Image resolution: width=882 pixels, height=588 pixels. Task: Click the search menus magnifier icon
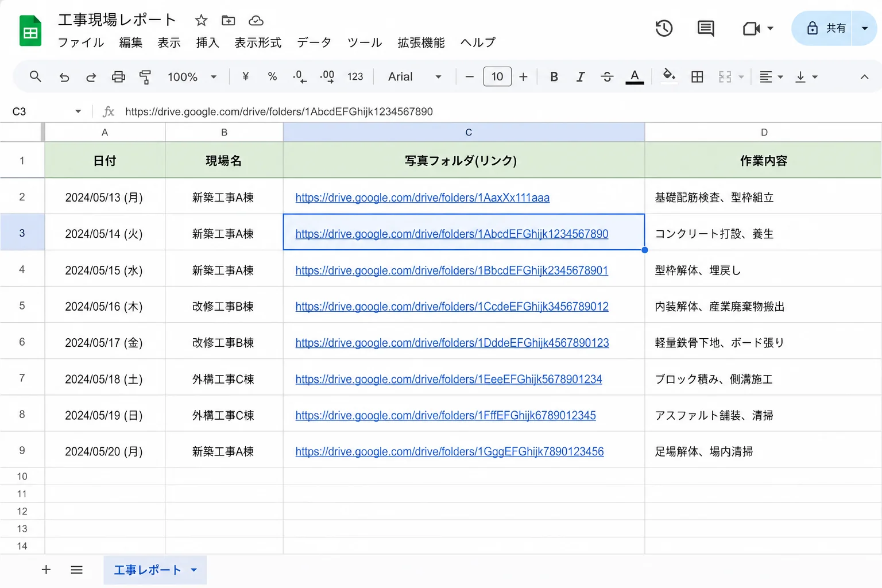pos(35,76)
